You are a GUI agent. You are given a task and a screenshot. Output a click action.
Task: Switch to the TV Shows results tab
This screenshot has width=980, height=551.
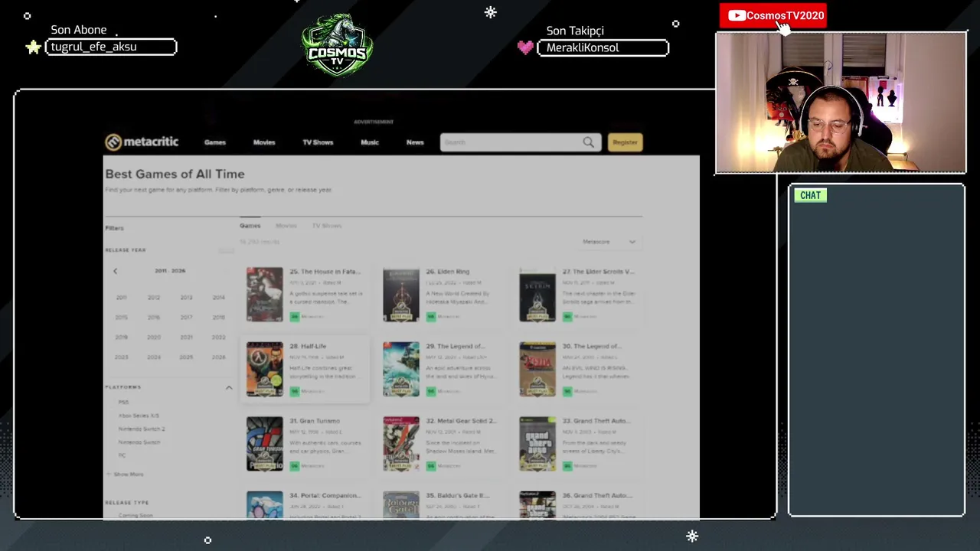[x=327, y=226]
